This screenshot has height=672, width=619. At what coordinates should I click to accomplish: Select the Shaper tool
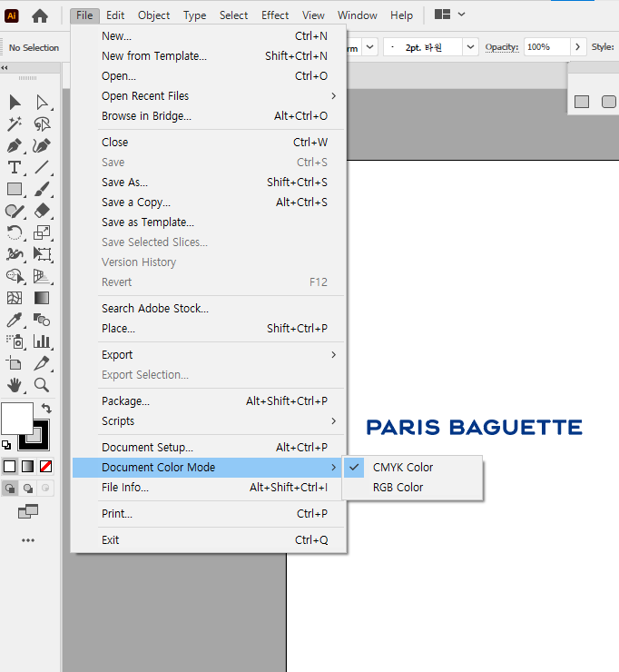coord(15,211)
